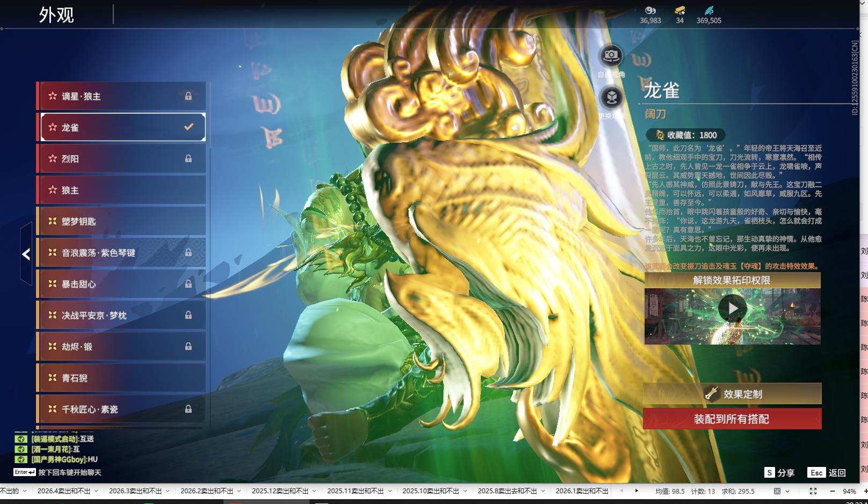
Task: Select the 狼主 skin entry
Action: pyautogui.click(x=121, y=190)
